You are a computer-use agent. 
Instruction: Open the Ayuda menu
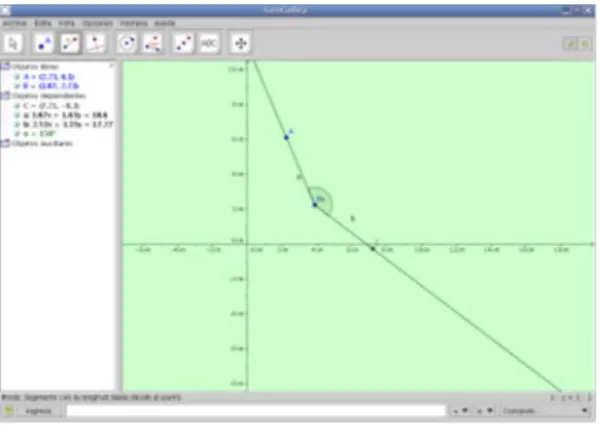click(165, 23)
